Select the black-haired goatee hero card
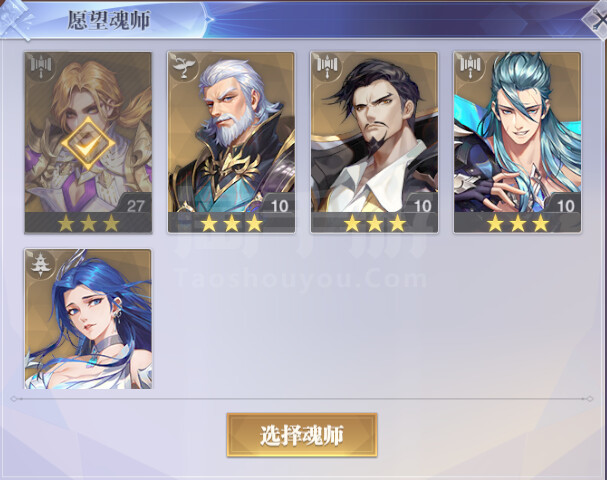The width and height of the screenshot is (607, 480). (374, 142)
